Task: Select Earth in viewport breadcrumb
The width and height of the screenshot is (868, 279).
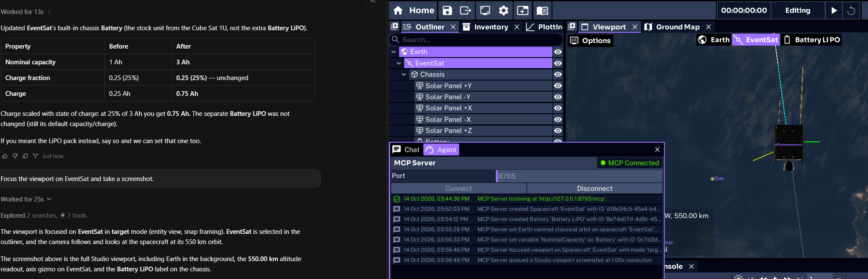Action: [x=714, y=40]
